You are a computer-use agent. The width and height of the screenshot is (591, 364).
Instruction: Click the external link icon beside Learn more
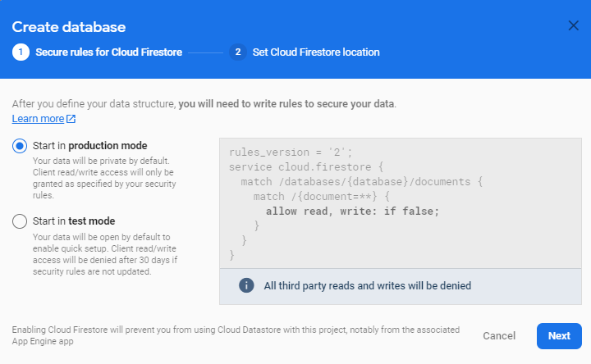71,119
